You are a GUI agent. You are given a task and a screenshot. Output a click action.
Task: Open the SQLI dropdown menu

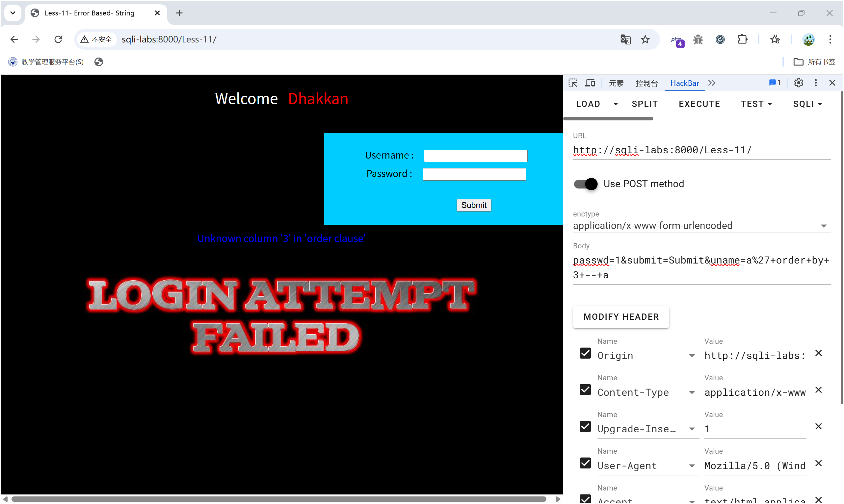(807, 104)
